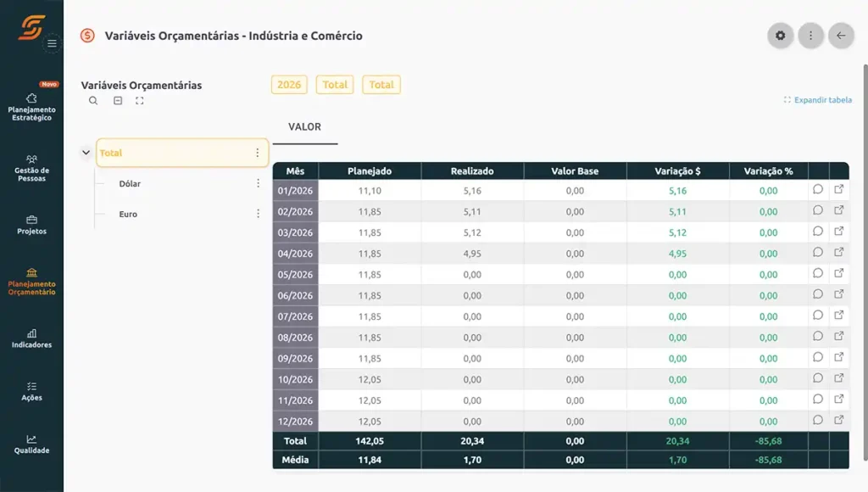This screenshot has width=868, height=492.
Task: Open Planejamento Orçamentário in sidebar
Action: [x=31, y=282]
